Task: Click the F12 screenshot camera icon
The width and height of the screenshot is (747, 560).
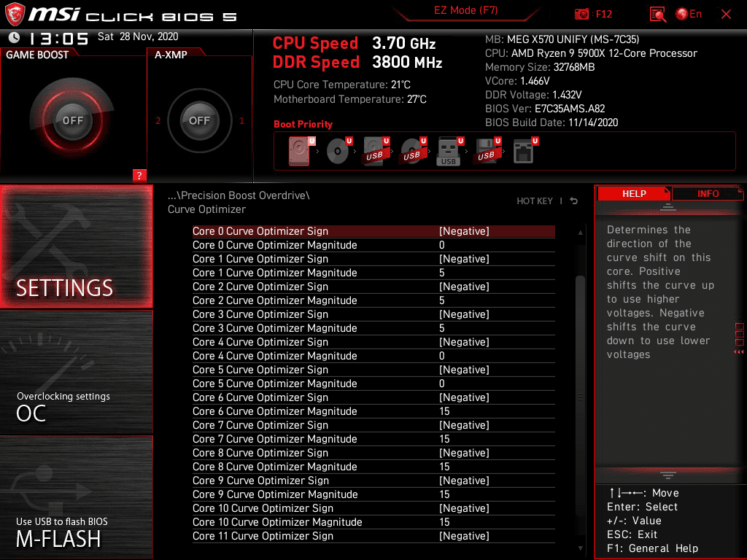Action: [581, 15]
